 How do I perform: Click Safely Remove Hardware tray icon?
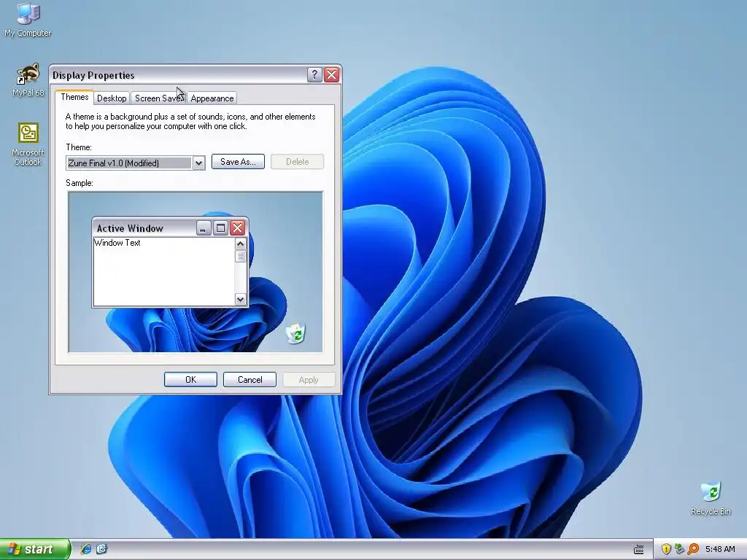pos(679,549)
